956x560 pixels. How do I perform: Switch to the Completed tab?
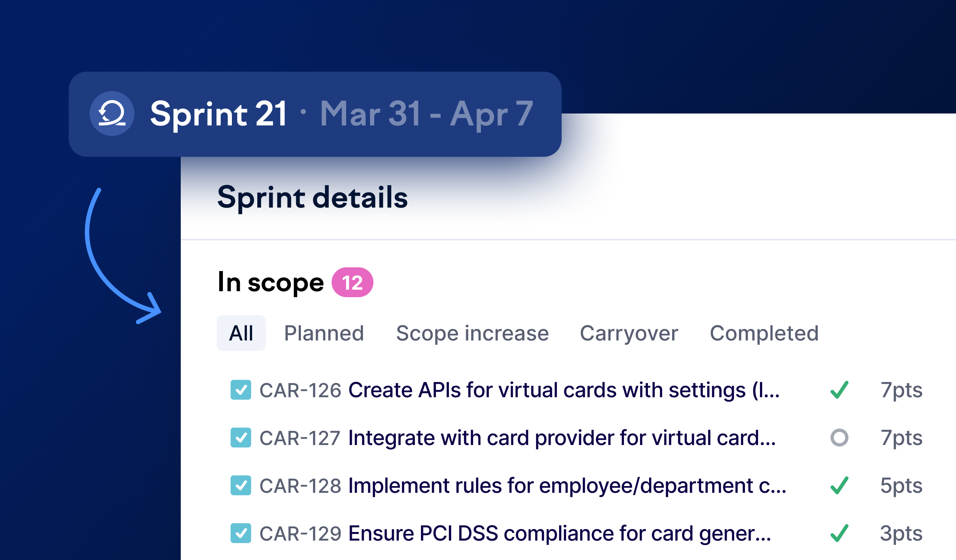(x=764, y=333)
